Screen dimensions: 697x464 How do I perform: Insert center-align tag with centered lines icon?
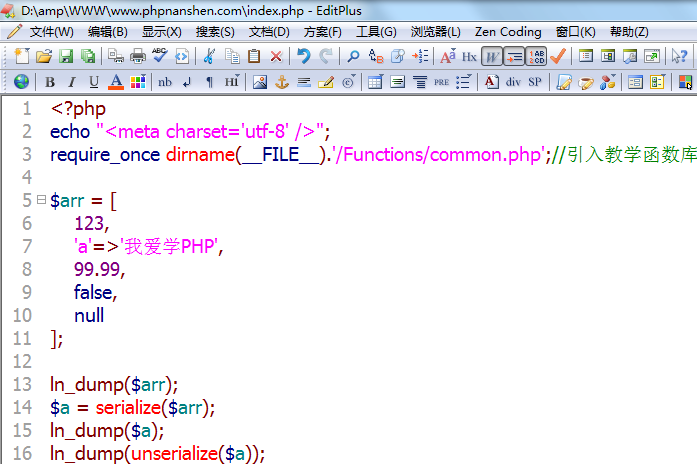click(397, 82)
